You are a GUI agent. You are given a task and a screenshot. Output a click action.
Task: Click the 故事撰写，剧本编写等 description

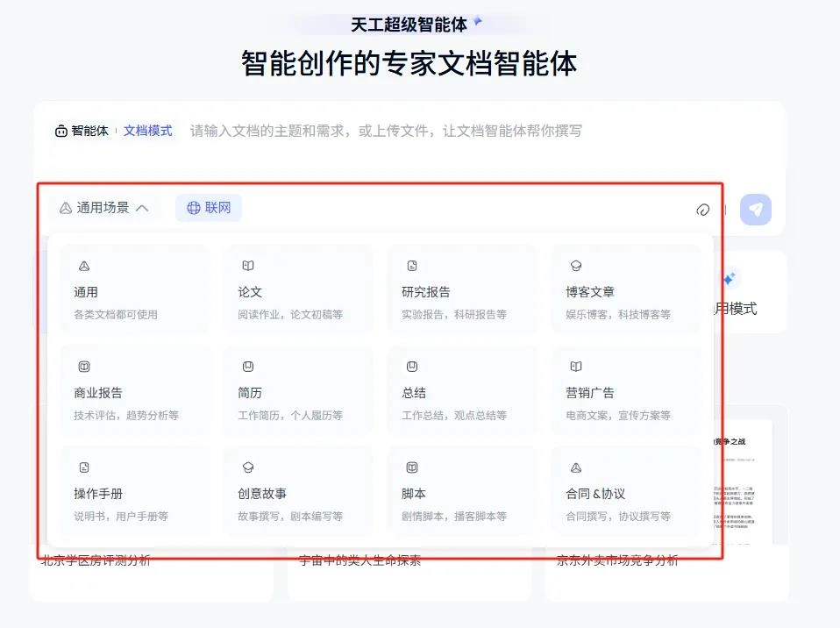[290, 516]
